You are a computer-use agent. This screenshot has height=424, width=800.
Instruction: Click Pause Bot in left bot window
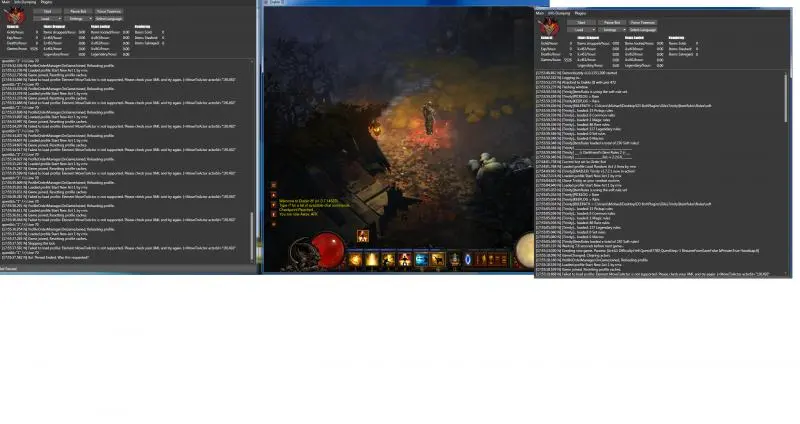coord(78,11)
